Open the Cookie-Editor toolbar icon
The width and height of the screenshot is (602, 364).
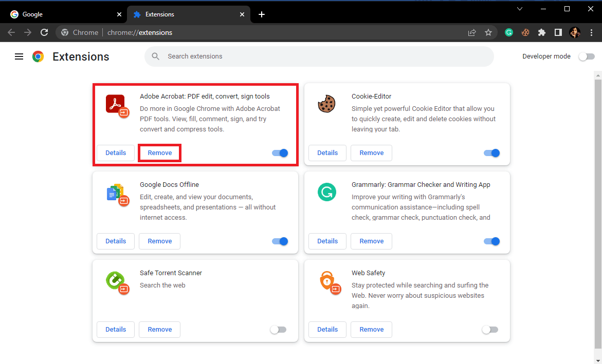pyautogui.click(x=525, y=33)
